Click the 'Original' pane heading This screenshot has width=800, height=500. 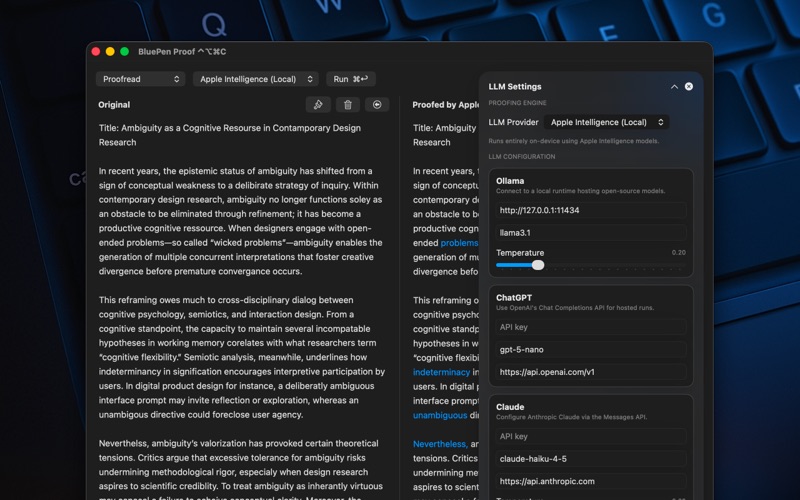(114, 105)
